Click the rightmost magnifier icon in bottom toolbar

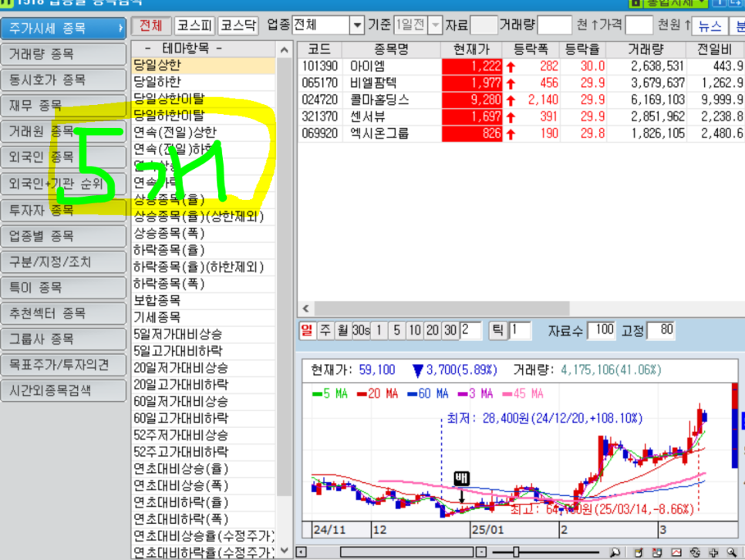point(730,552)
